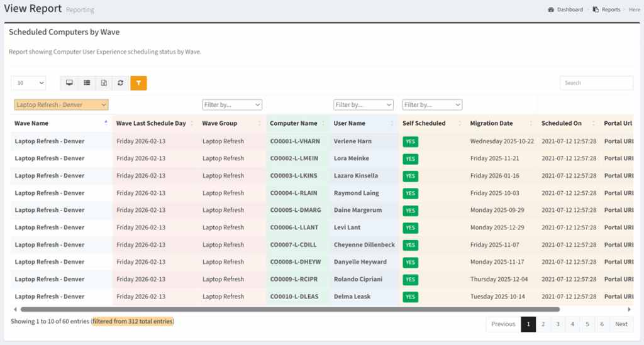Sort by Wave Last Schedule Day arrows
Image resolution: width=644 pixels, height=345 pixels.
click(192, 123)
